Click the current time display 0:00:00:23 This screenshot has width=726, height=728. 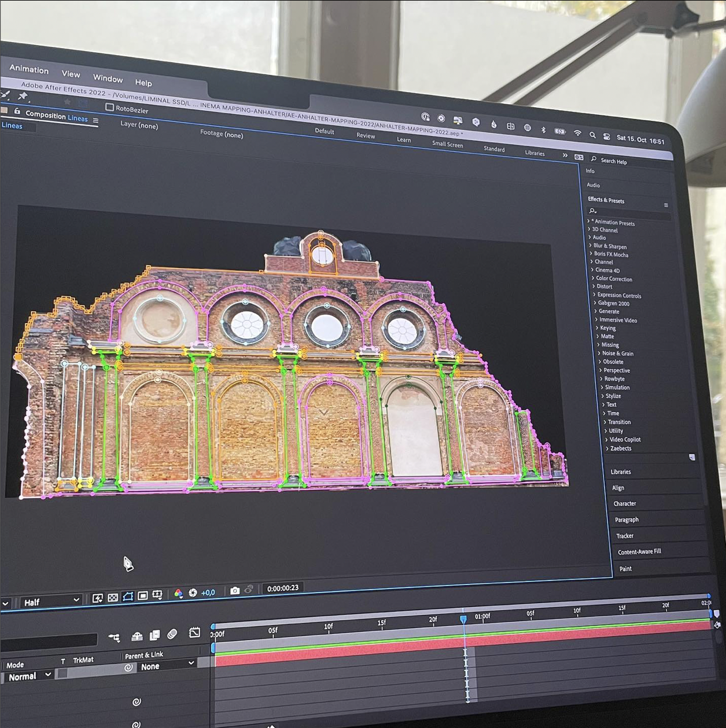click(283, 588)
